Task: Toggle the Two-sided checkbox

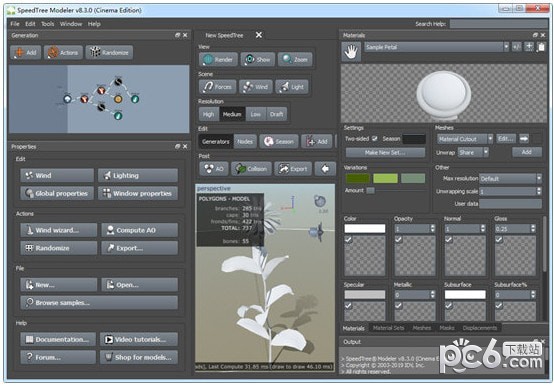Action: pos(375,139)
